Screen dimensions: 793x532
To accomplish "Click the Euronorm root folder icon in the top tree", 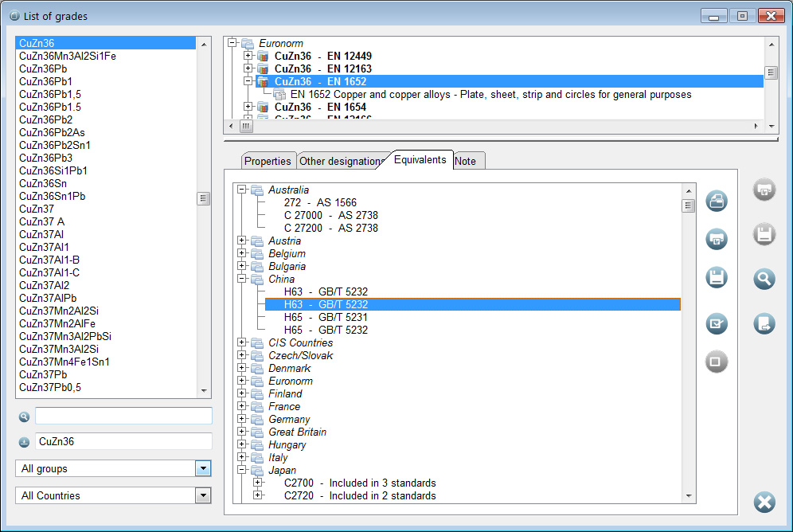I will click(248, 44).
